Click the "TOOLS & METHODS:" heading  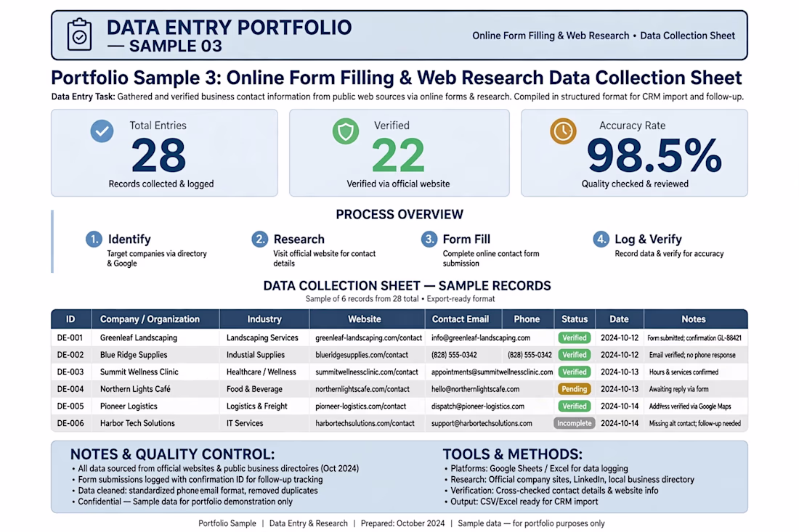click(512, 454)
